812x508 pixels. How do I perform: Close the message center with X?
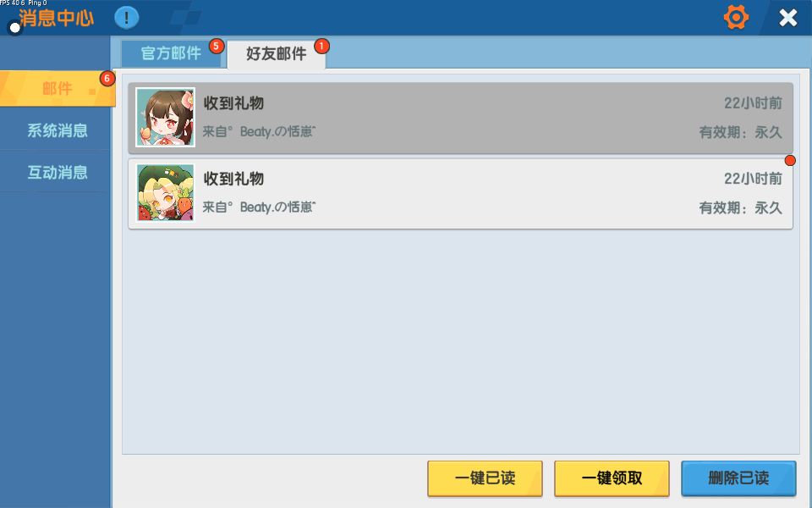pyautogui.click(x=788, y=18)
